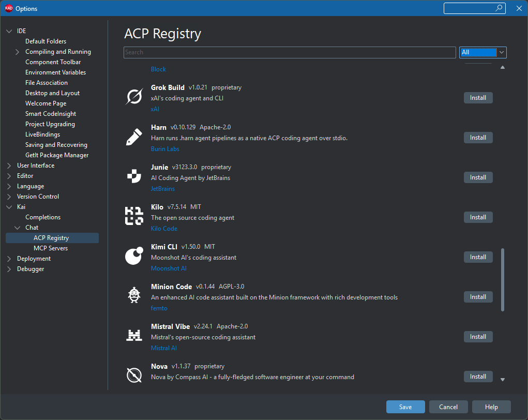Open the Burin Labs link
This screenshot has width=528, height=420.
coord(165,149)
